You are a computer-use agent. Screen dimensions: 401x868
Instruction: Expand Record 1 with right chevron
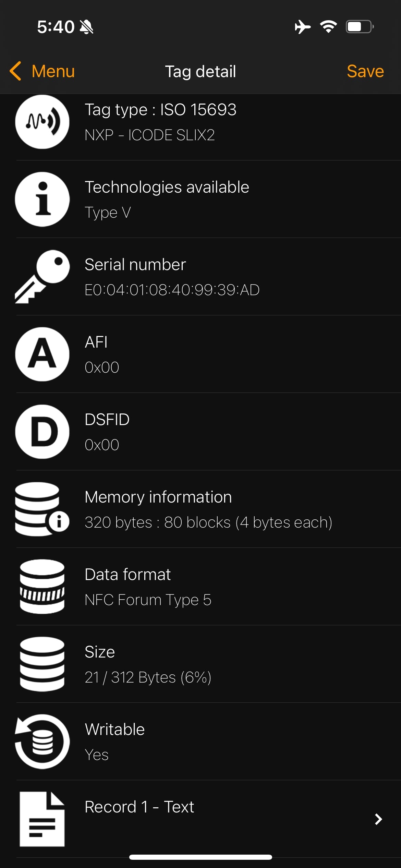click(378, 819)
